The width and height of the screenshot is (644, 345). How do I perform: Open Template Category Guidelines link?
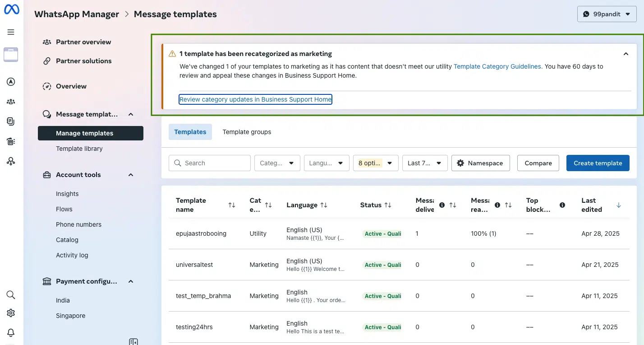(497, 66)
